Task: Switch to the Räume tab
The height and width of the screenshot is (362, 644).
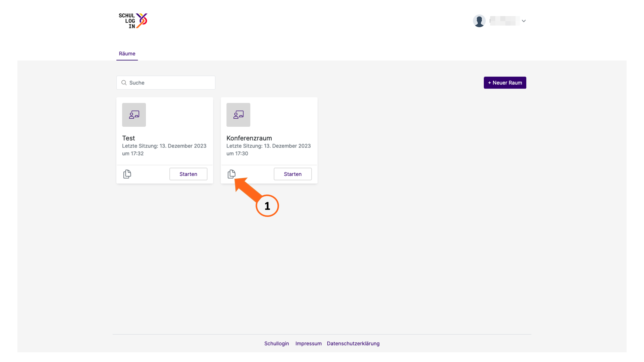Action: (127, 54)
